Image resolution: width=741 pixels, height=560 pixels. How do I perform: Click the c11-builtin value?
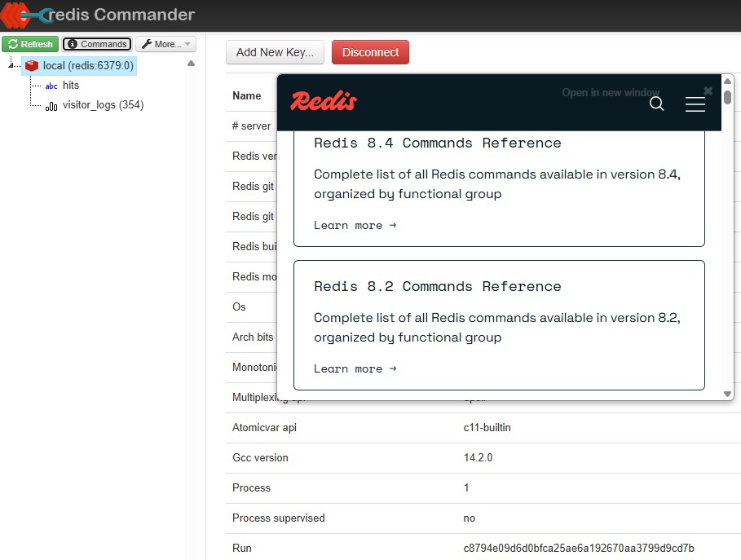pos(487,428)
